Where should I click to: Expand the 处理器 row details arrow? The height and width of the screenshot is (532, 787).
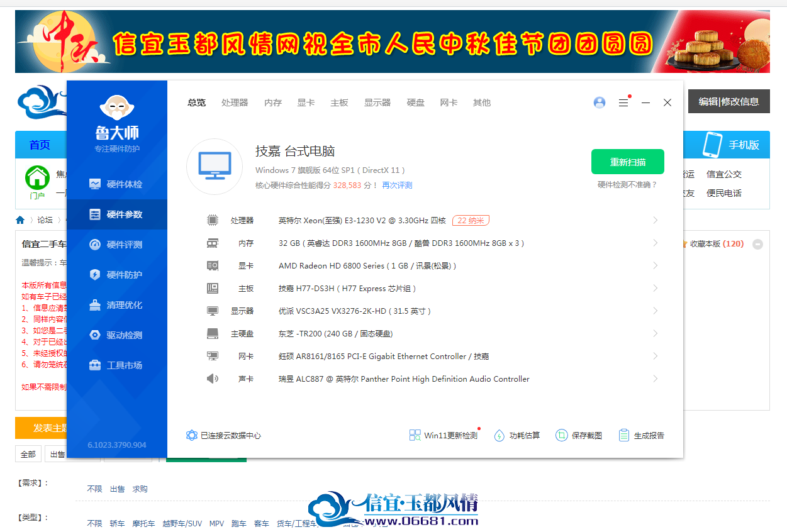tap(655, 220)
